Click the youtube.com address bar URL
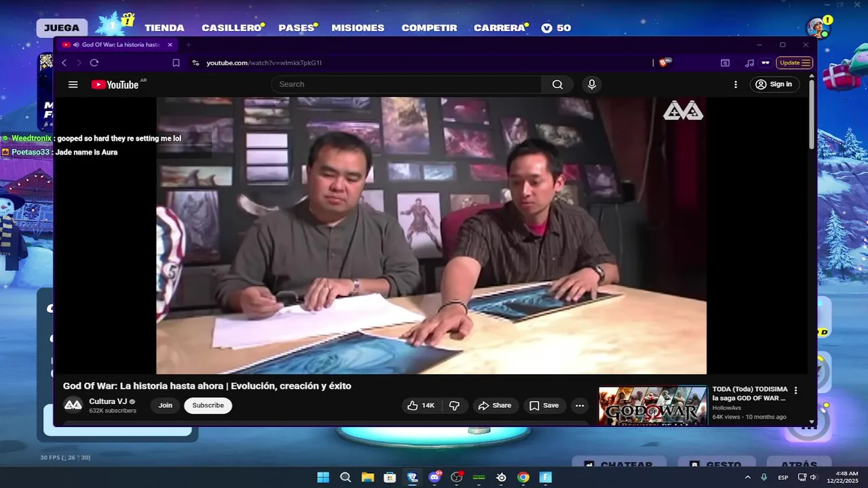This screenshot has width=868, height=488. [x=264, y=63]
